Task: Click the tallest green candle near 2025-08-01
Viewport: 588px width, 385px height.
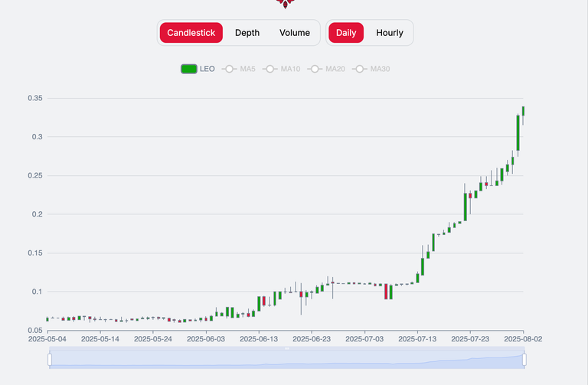Action: tap(518, 132)
